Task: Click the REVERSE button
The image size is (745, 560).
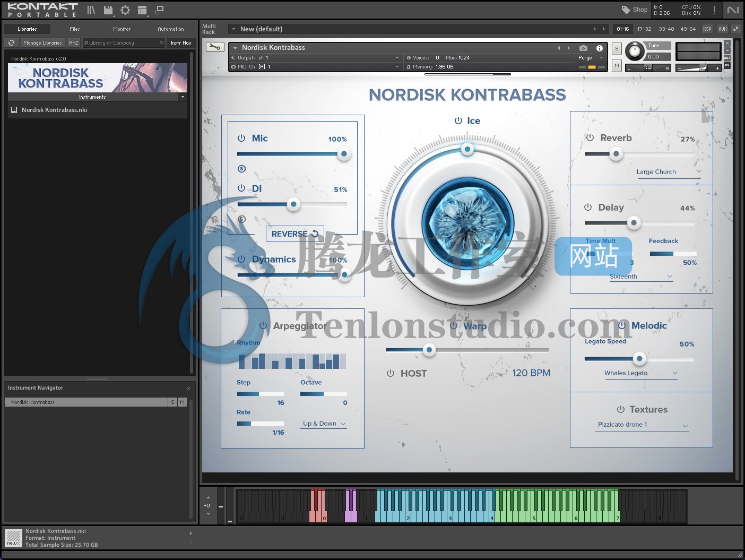Action: click(x=294, y=234)
